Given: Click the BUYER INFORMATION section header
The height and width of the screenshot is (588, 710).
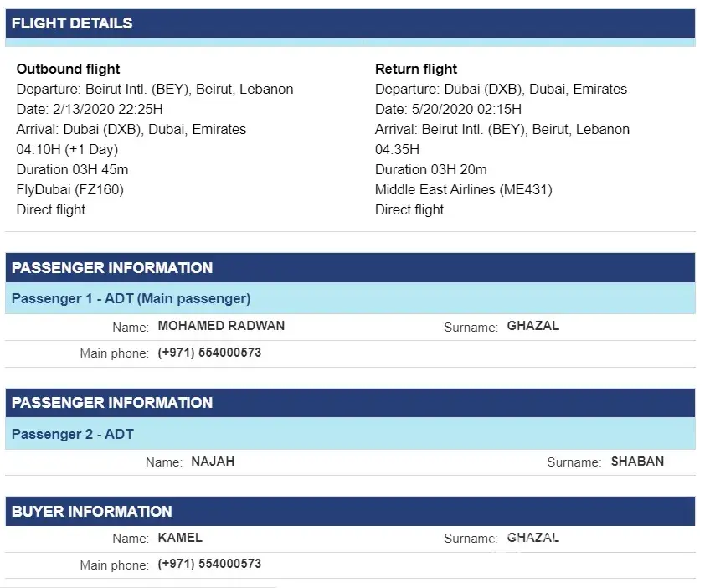Looking at the screenshot, I should [x=92, y=511].
